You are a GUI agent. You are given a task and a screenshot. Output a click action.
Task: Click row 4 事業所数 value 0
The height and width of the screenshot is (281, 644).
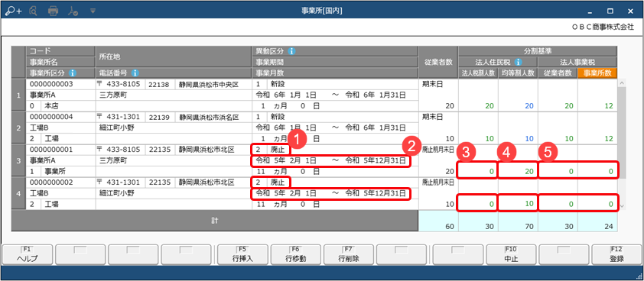[597, 204]
